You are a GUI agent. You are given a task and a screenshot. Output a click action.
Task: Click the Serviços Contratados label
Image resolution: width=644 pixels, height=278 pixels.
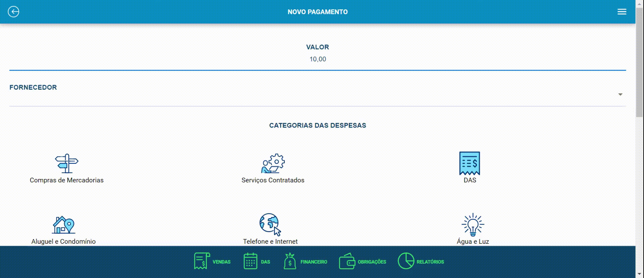[x=273, y=180]
